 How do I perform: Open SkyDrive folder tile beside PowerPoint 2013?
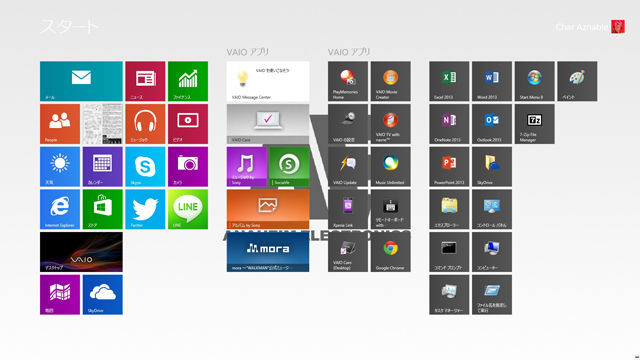pos(492,167)
